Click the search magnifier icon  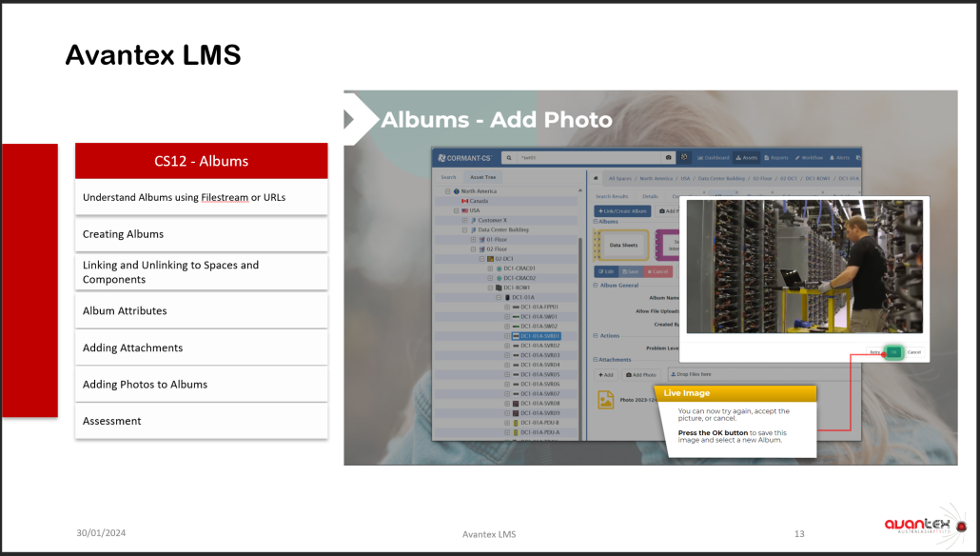510,157
